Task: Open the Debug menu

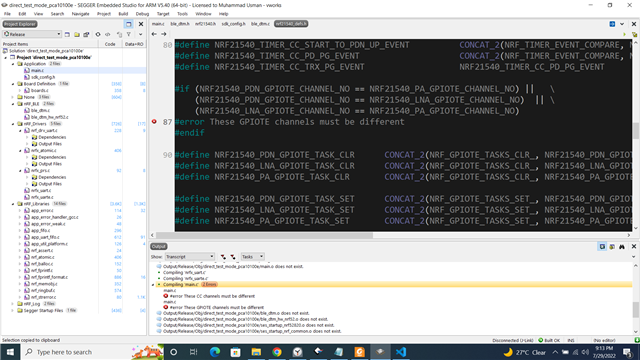Action: pos(142,14)
